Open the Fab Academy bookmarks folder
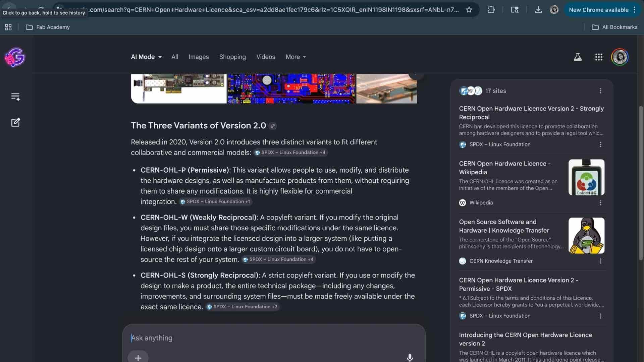 tap(48, 27)
